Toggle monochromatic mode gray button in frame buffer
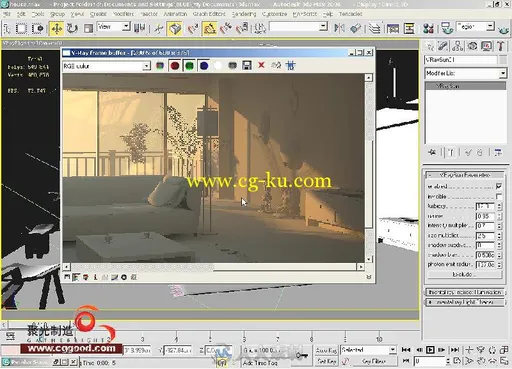This screenshot has height=369, width=512. click(x=232, y=65)
